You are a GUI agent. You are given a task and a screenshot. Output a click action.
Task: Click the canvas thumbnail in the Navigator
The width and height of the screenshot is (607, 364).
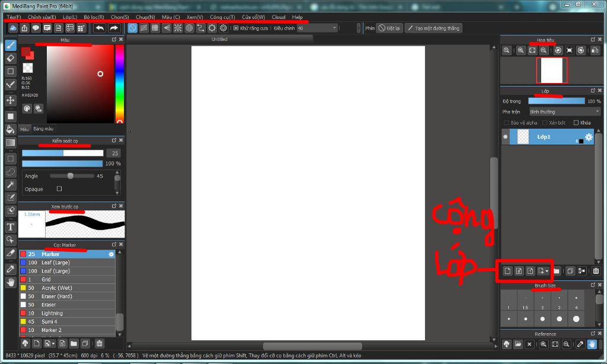[552, 71]
